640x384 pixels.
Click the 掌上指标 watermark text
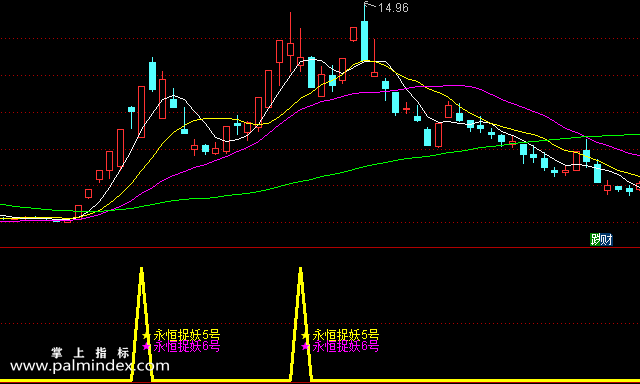point(90,353)
